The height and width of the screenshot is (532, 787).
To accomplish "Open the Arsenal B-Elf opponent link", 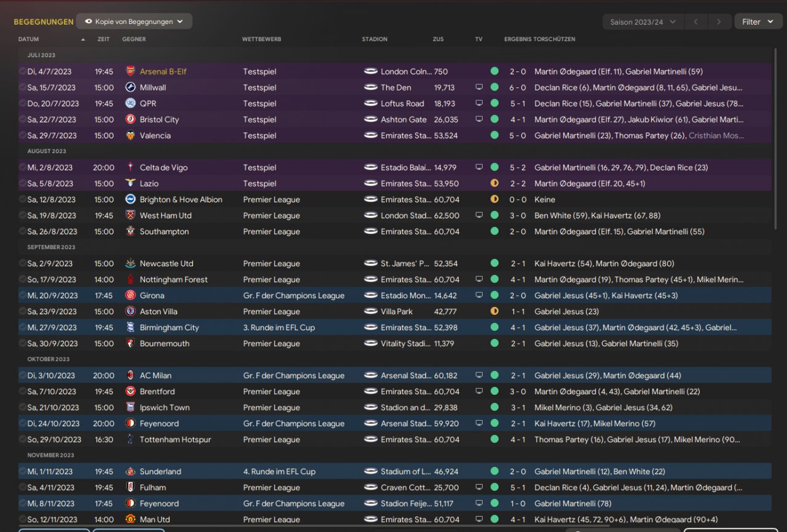I will pos(163,71).
